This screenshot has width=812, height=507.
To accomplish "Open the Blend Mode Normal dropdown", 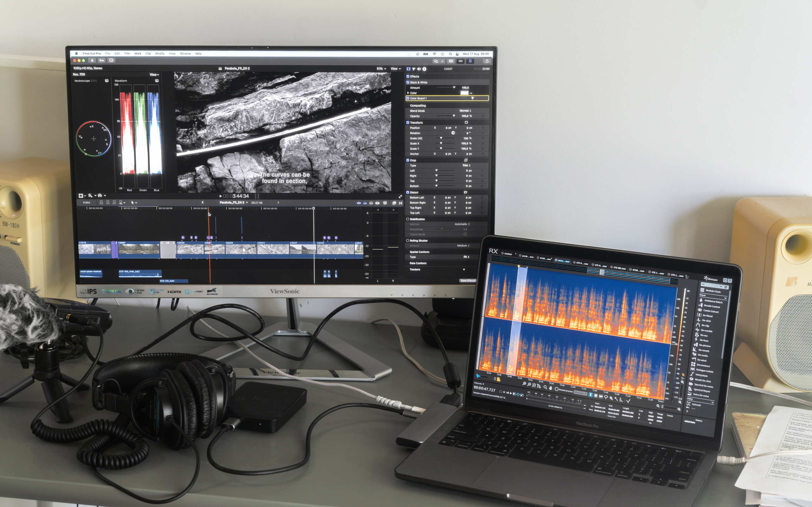I will (465, 111).
